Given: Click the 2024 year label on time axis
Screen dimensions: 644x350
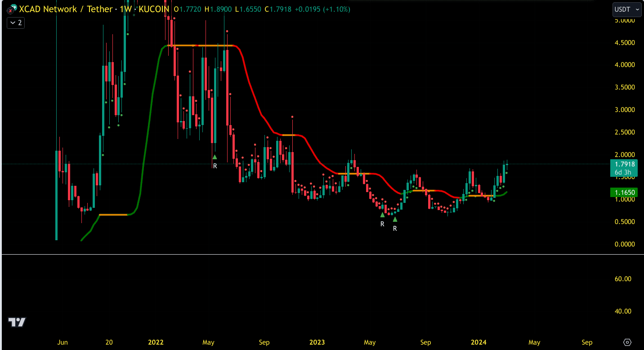Looking at the screenshot, I should point(479,342).
